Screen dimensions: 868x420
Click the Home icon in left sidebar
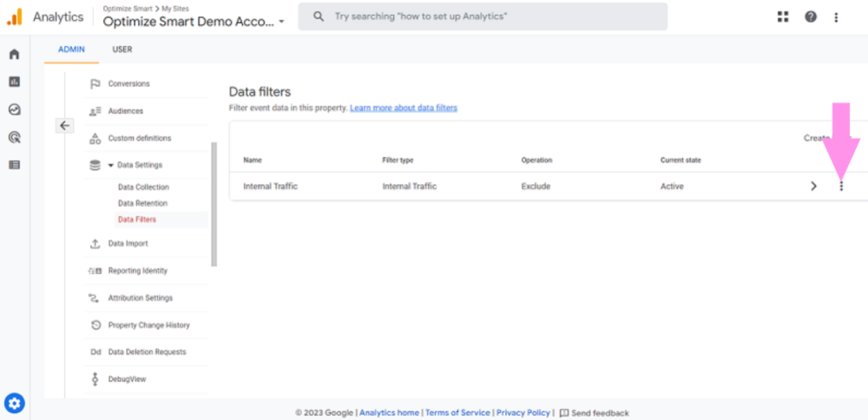coord(14,55)
